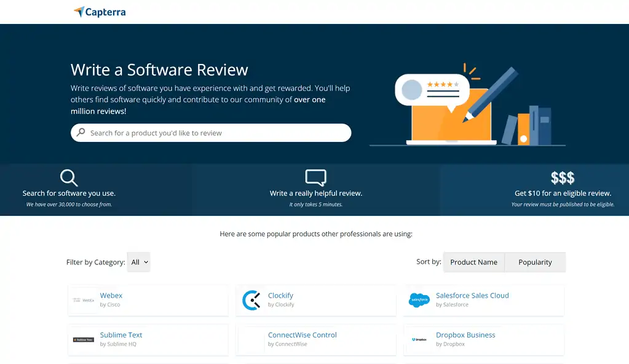629x364 pixels.
Task: Click the $$$ reward icon
Action: [561, 178]
